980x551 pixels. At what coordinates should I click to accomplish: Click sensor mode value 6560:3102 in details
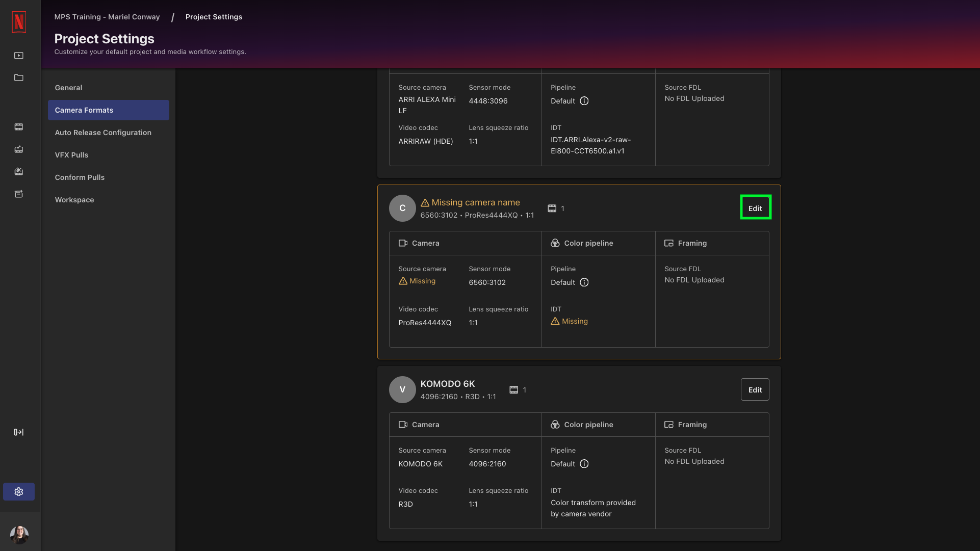(x=487, y=282)
